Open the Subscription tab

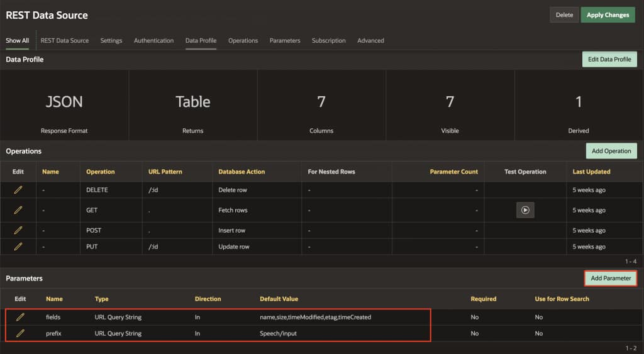pyautogui.click(x=328, y=41)
